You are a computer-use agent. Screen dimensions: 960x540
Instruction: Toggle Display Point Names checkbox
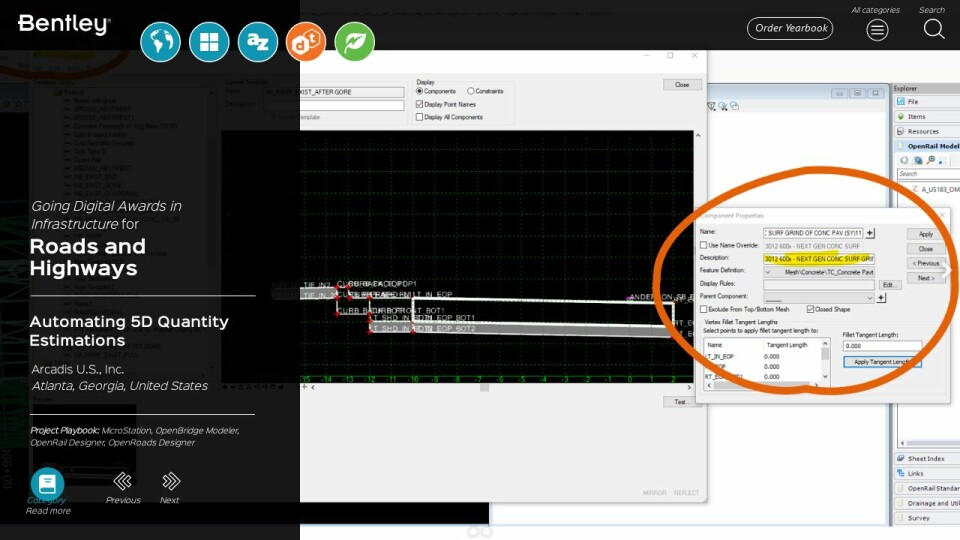click(419, 104)
